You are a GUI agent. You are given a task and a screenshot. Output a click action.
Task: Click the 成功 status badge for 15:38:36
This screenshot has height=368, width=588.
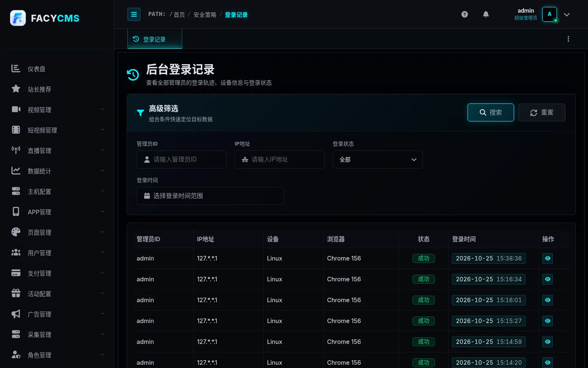pyautogui.click(x=423, y=258)
